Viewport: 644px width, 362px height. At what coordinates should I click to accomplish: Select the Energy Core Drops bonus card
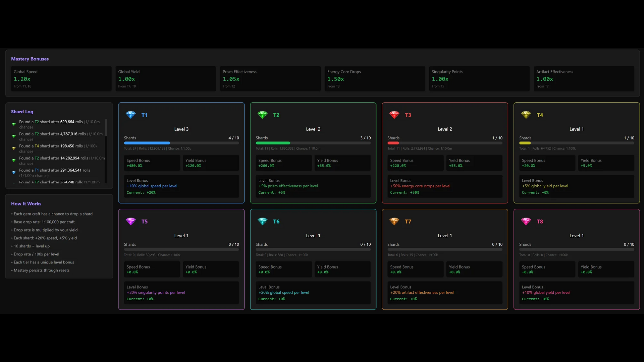pyautogui.click(x=375, y=79)
